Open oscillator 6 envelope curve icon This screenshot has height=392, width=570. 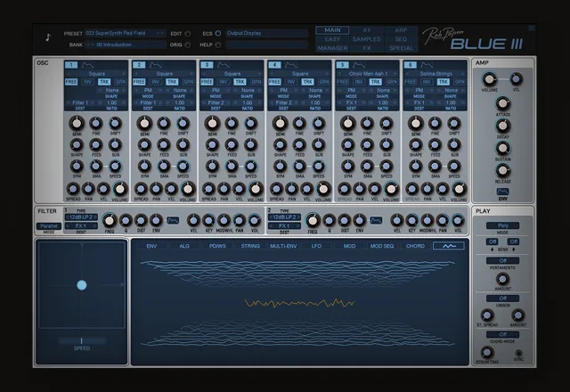pos(427,65)
